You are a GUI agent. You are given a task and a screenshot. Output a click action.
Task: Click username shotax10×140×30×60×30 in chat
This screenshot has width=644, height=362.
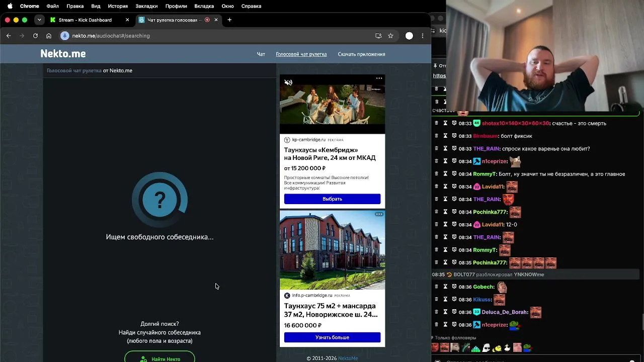click(x=515, y=123)
